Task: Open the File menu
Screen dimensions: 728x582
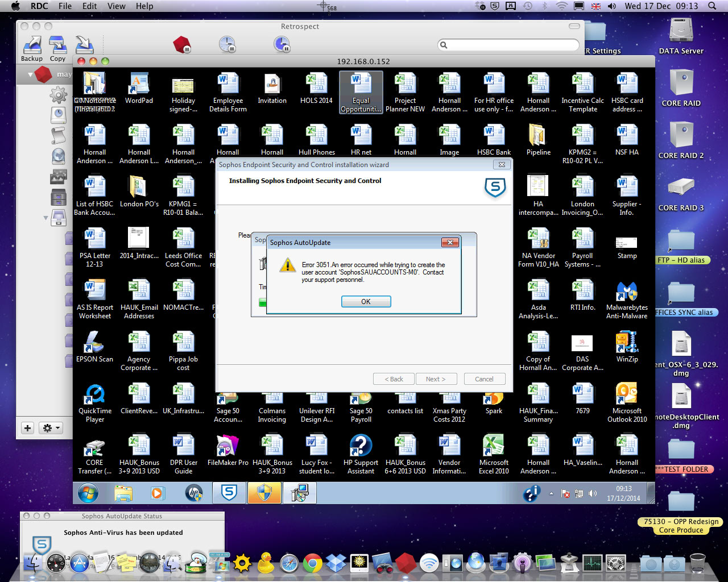Action: pyautogui.click(x=65, y=6)
